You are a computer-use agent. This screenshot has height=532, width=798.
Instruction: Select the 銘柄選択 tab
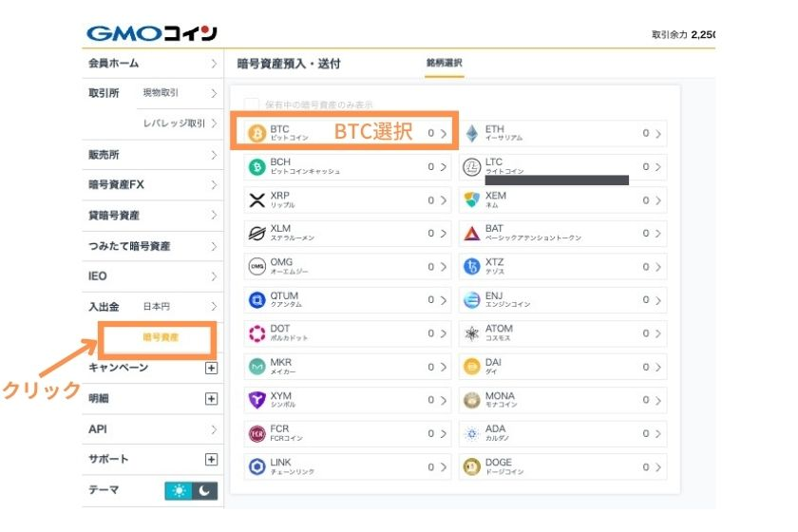pos(445,63)
